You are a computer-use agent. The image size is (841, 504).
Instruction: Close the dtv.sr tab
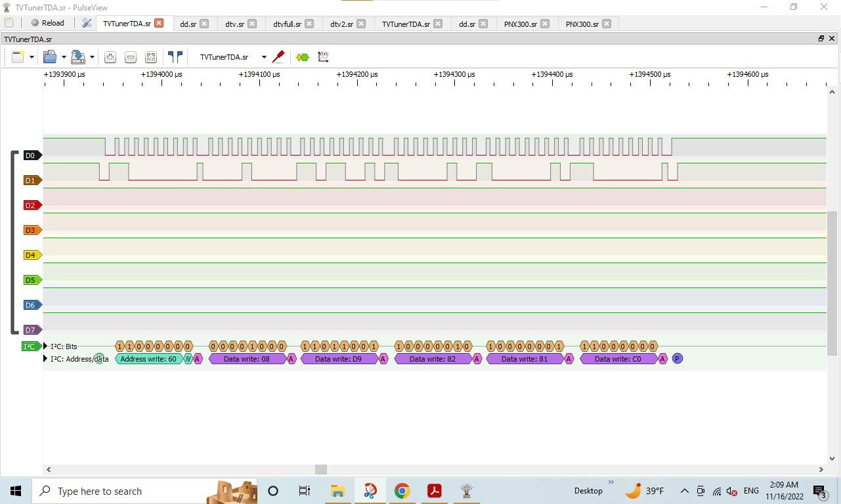click(x=252, y=24)
